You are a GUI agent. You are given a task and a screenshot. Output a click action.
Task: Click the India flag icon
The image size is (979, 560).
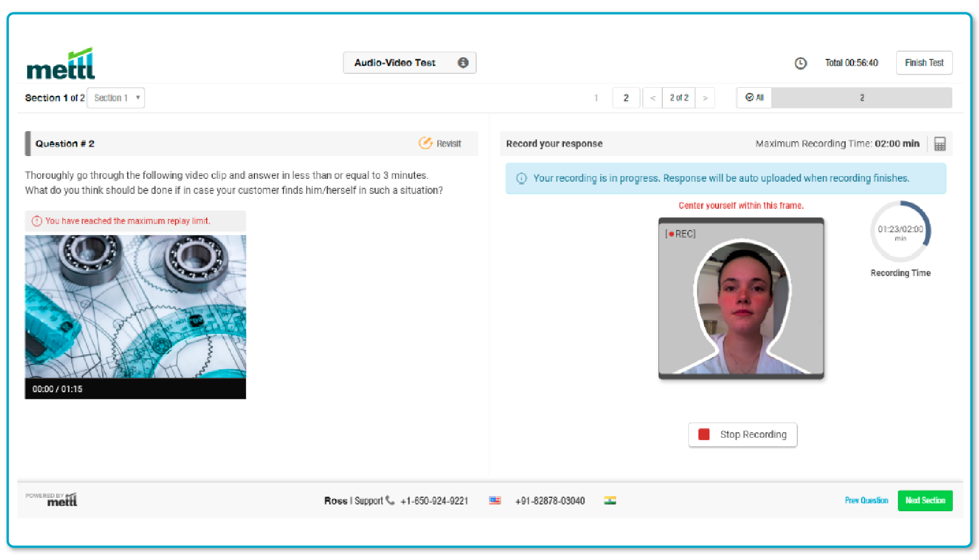[610, 501]
